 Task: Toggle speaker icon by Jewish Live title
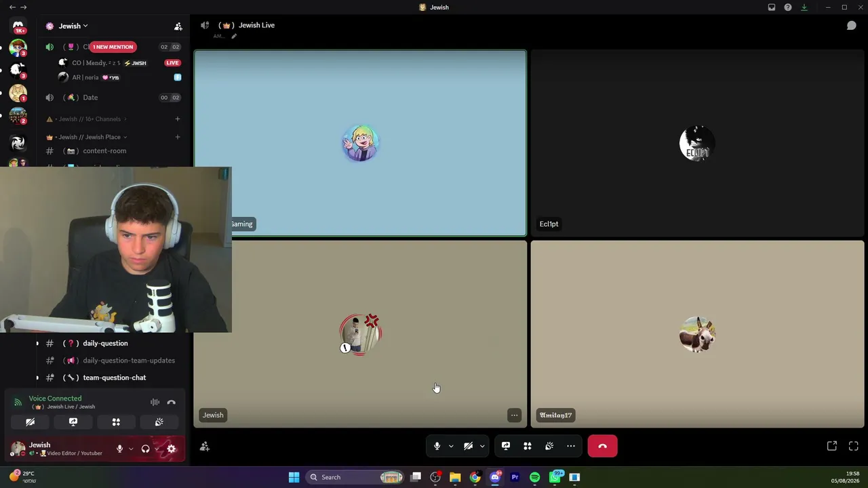coord(205,26)
